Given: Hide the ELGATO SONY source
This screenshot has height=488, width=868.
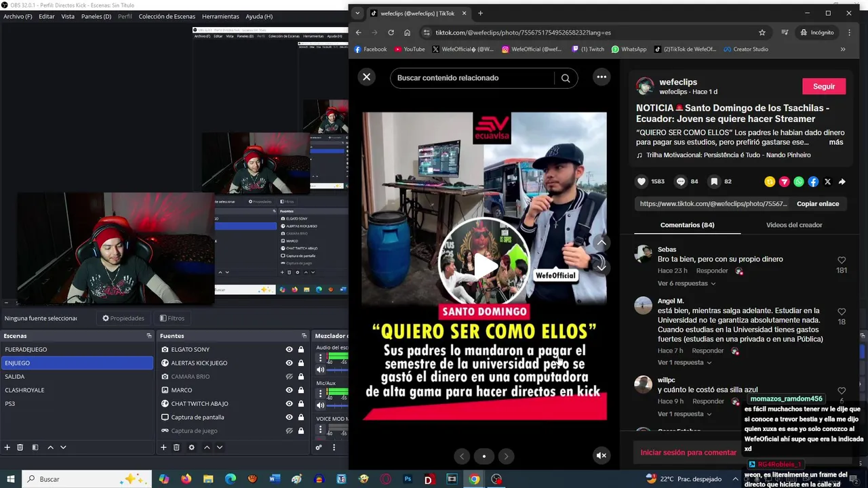Looking at the screenshot, I should [x=290, y=350].
